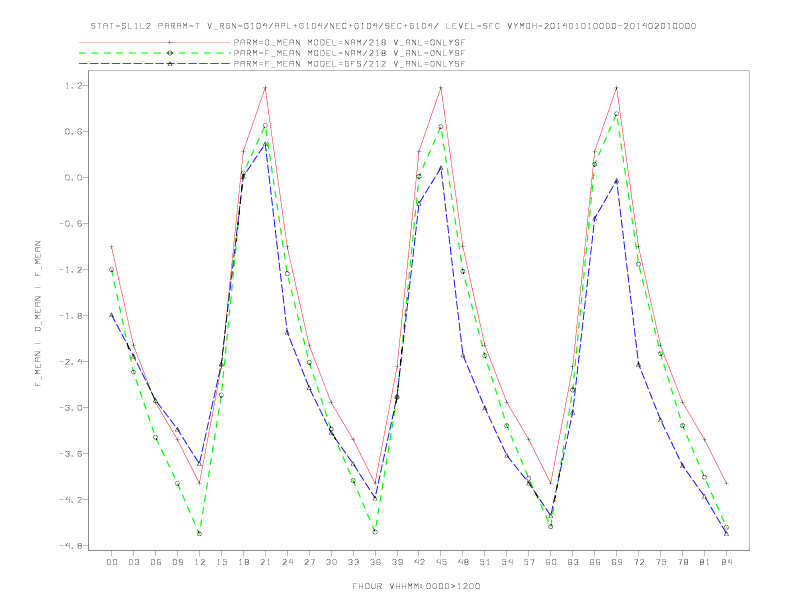Image resolution: width=792 pixels, height=612 pixels.
Task: Click the green circle minimum at hour 36
Action: pos(375,532)
